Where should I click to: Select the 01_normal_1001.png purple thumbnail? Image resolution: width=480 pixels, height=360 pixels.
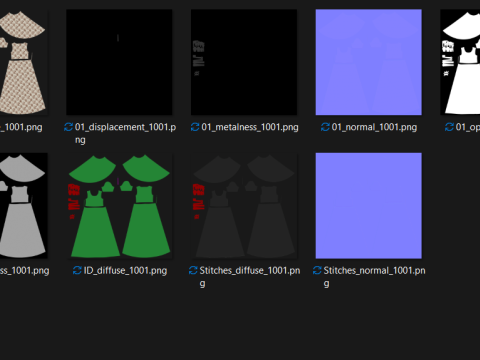369,62
